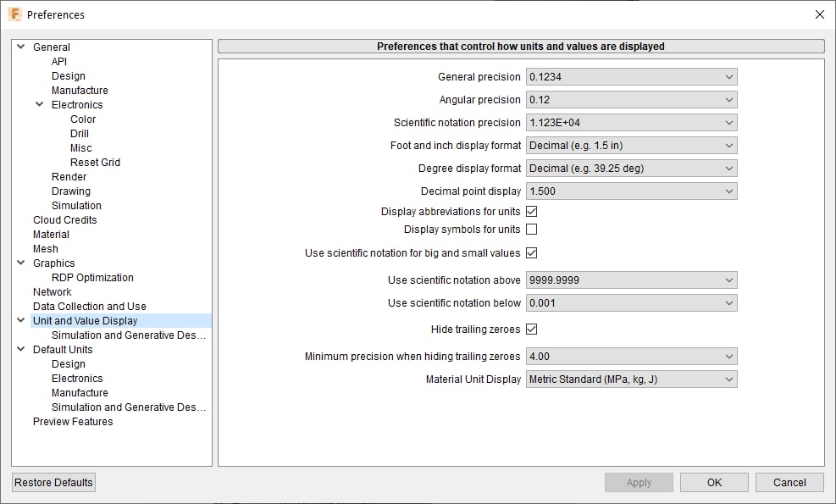Select Manufacture under General

(80, 90)
